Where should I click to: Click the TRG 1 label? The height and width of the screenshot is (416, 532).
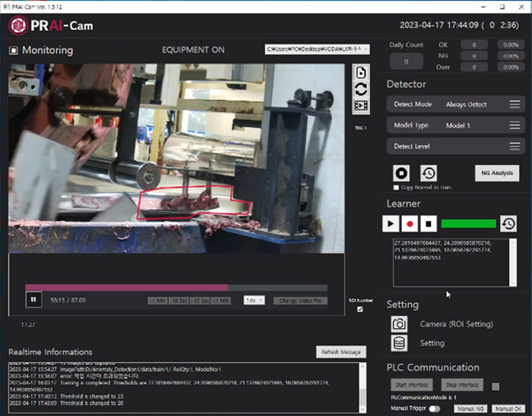click(x=361, y=128)
